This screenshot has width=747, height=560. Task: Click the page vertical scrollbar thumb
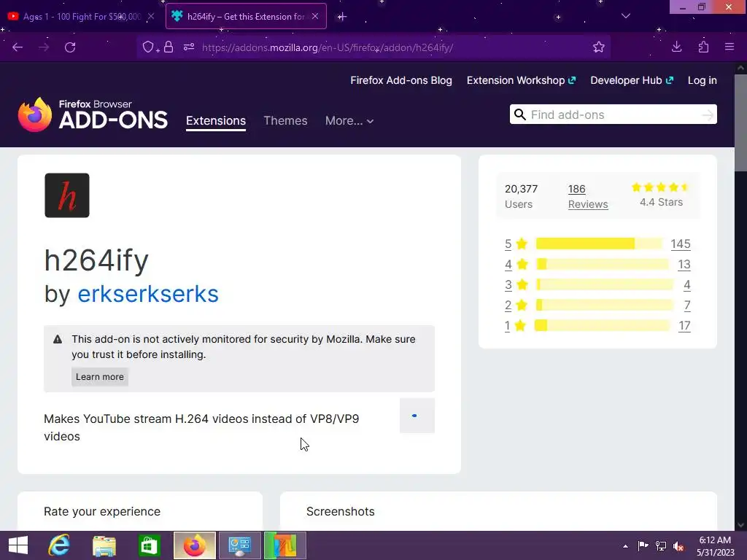pos(740,122)
